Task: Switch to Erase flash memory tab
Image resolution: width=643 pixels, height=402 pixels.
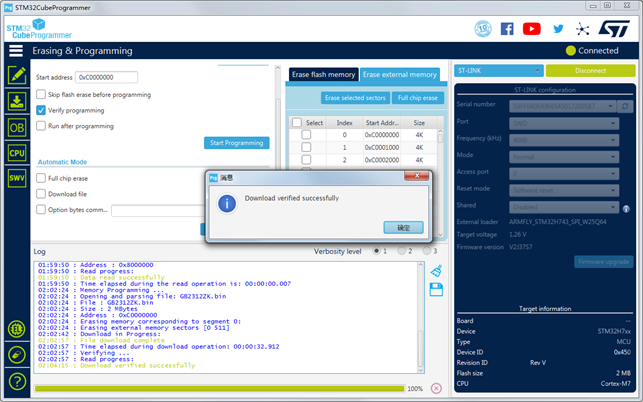Action: [324, 75]
